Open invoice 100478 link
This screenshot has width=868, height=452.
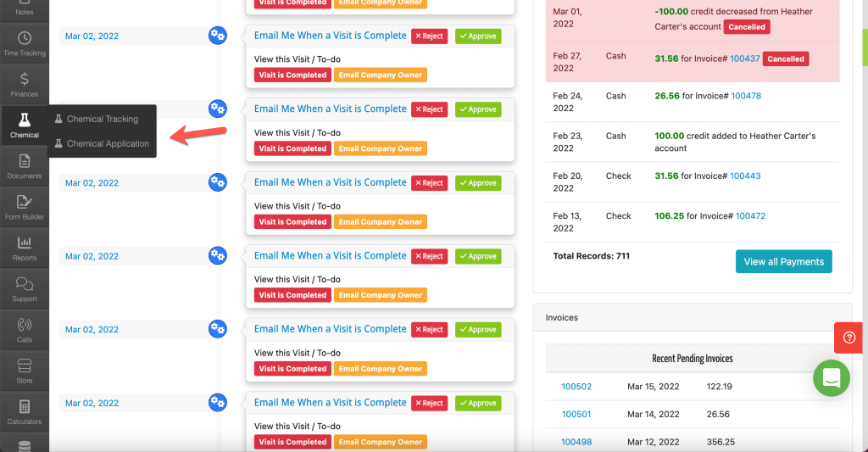(x=746, y=96)
